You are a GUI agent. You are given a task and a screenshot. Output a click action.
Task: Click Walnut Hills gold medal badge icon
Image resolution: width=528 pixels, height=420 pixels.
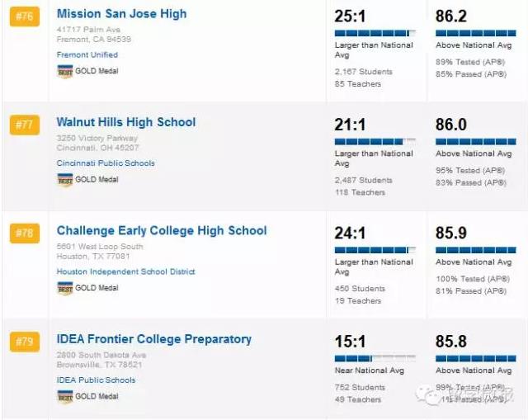coord(65,180)
